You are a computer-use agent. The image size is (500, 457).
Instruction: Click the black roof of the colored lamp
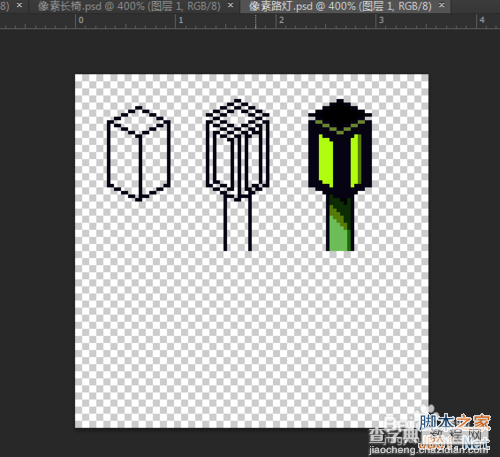coord(340,111)
